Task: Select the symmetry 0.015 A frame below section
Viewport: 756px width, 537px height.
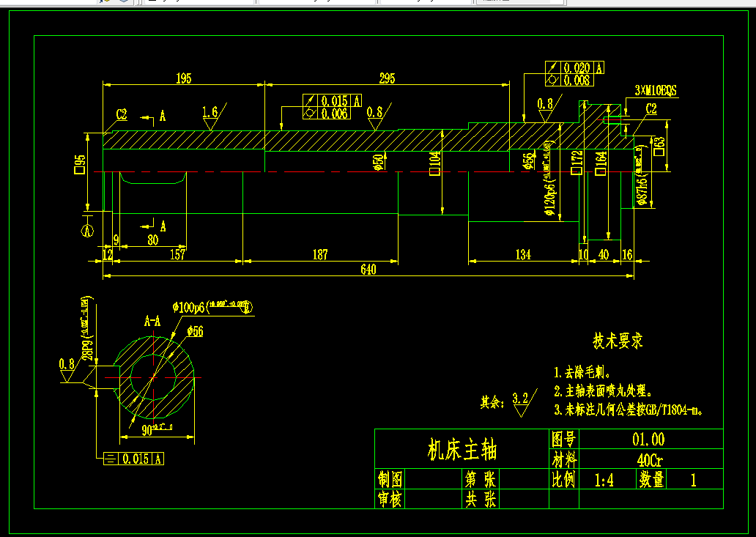Action: click(133, 459)
